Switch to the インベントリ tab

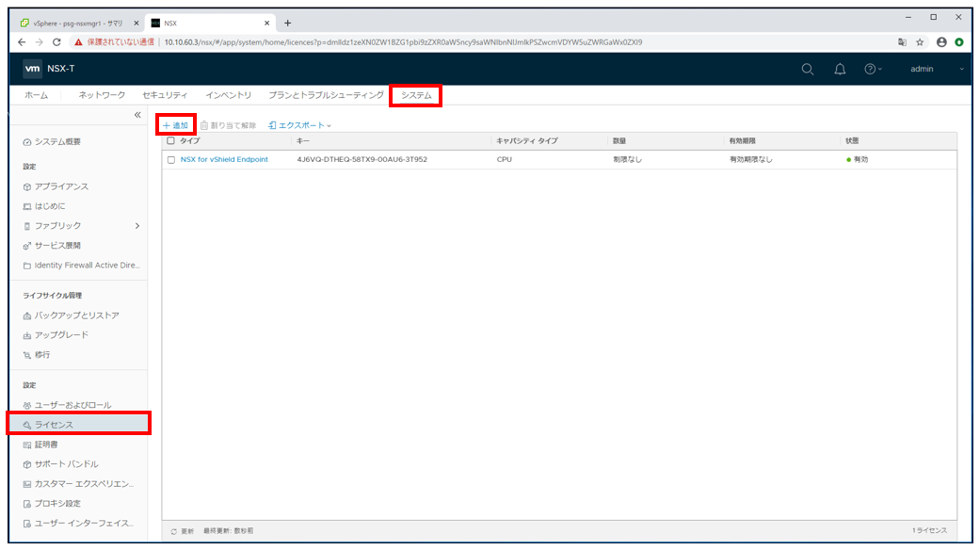tap(229, 95)
